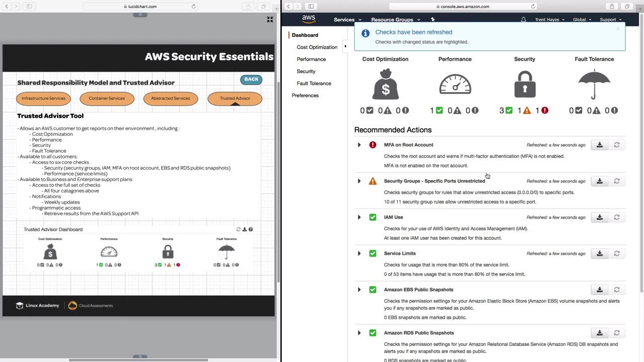Exit full screen in the Lucidchart window
This screenshot has height=362, width=644.
270,20
